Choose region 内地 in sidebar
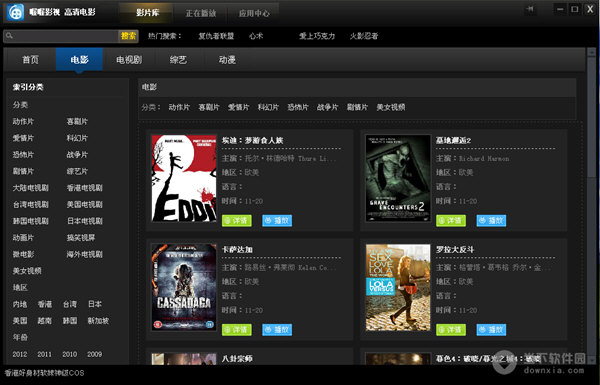 20,304
